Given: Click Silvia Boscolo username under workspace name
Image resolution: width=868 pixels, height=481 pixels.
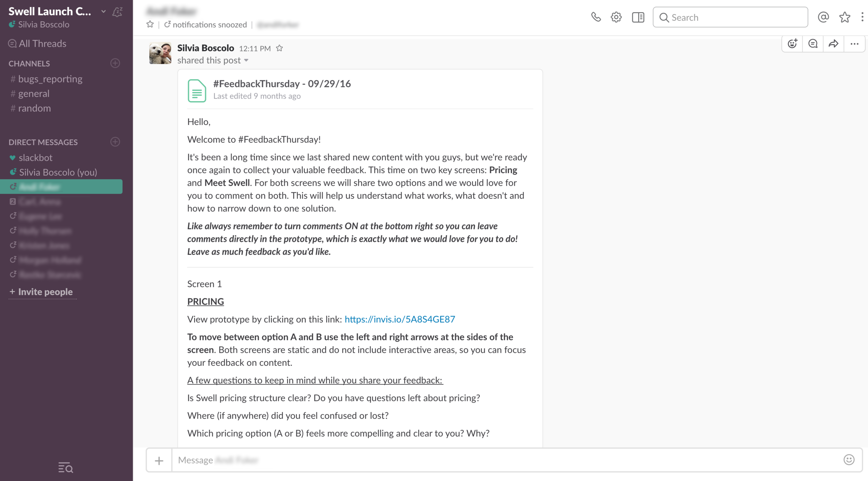Looking at the screenshot, I should coord(44,24).
